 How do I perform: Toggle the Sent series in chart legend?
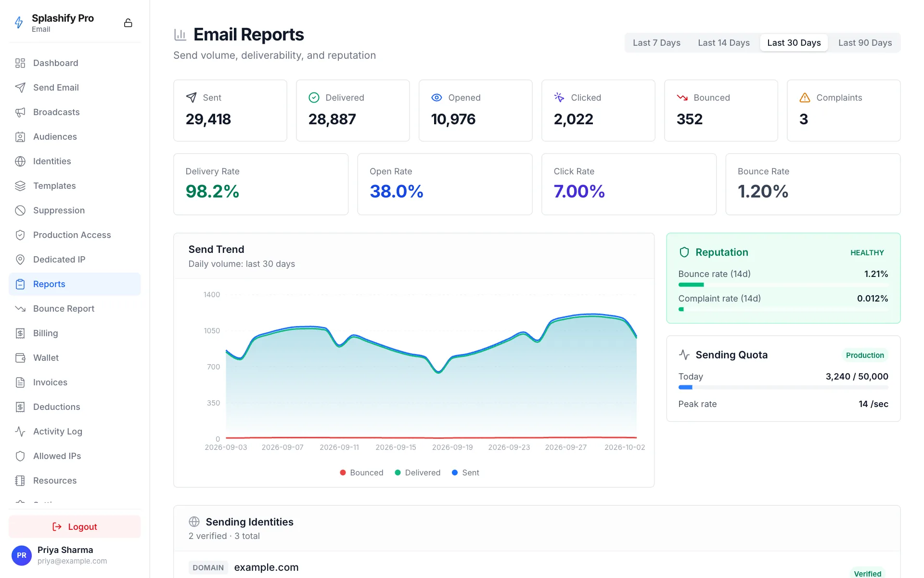point(465,473)
